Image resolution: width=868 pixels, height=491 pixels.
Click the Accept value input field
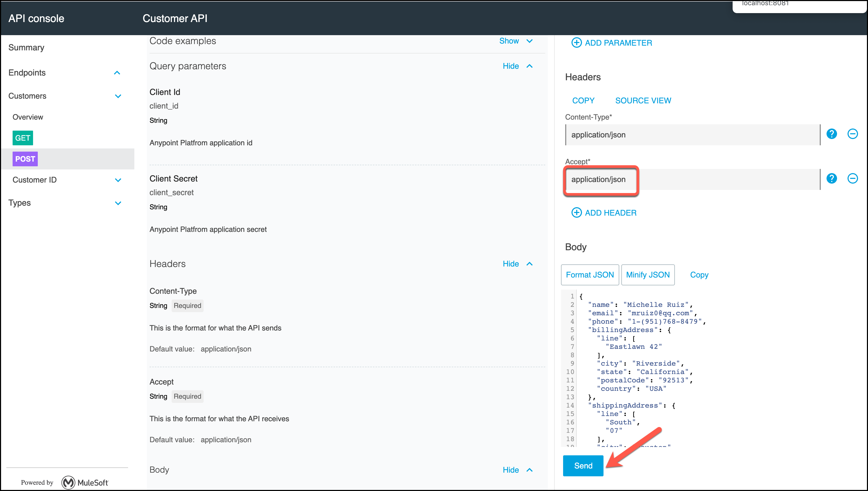point(692,179)
